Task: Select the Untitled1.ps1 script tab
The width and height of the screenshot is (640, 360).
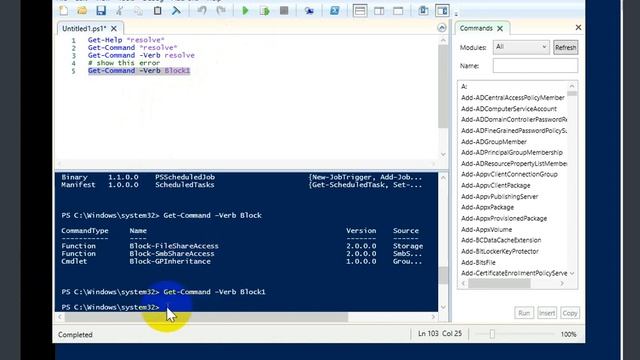Action: (84, 28)
